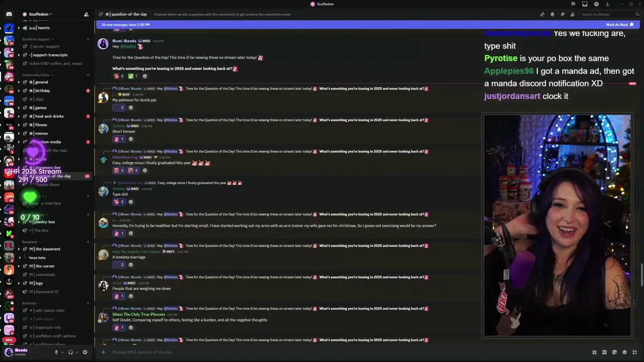Jump to '36 new messages since 2:38 PM'
The image size is (644, 362).
tap(126, 25)
